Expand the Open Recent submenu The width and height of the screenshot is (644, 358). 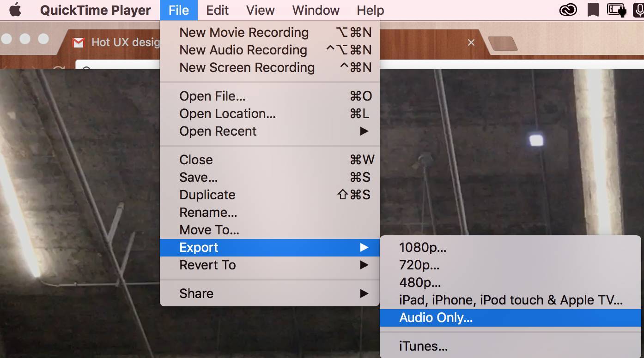(270, 131)
